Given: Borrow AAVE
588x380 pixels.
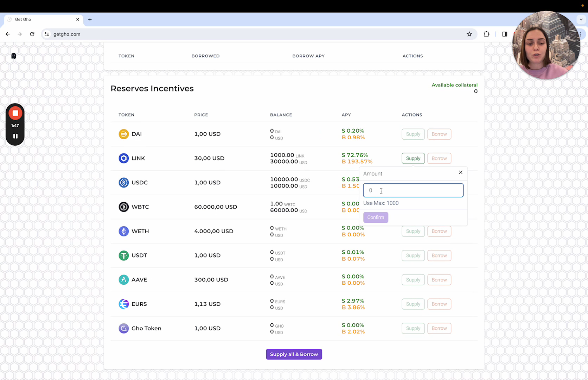Looking at the screenshot, I should tap(439, 280).
